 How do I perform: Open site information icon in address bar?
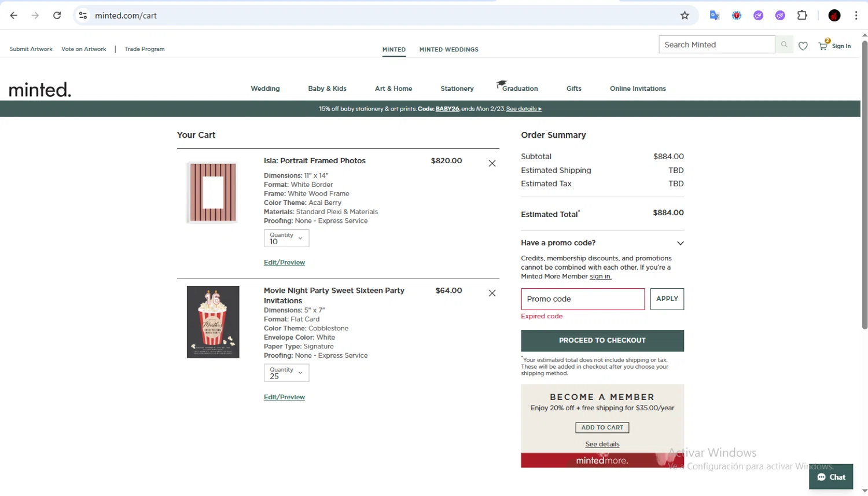coord(83,16)
